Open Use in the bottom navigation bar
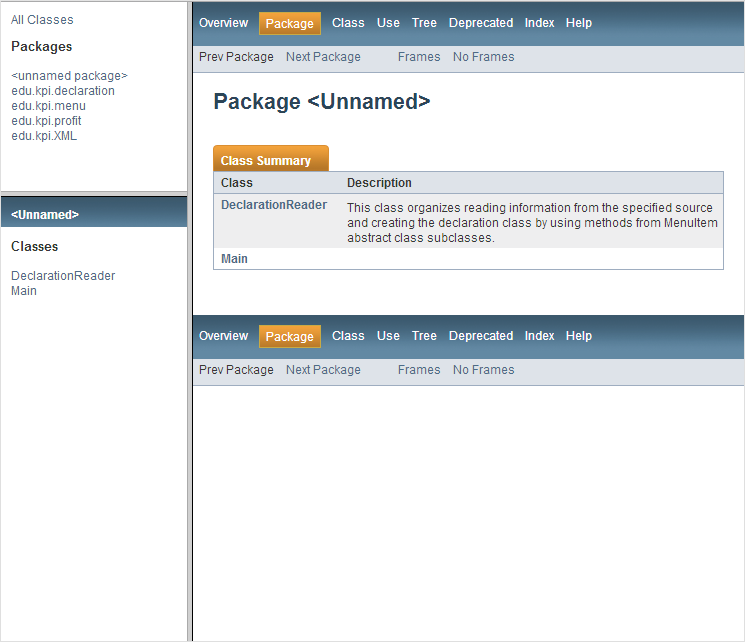 click(388, 336)
